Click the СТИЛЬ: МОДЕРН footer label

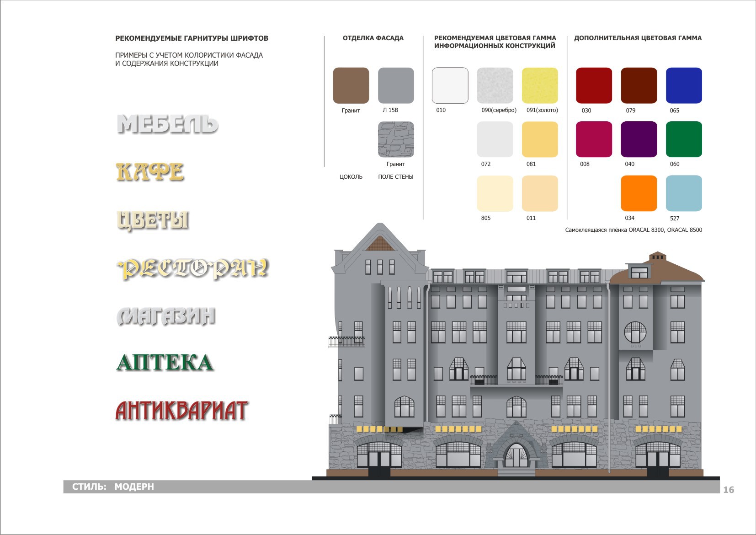[x=113, y=487]
